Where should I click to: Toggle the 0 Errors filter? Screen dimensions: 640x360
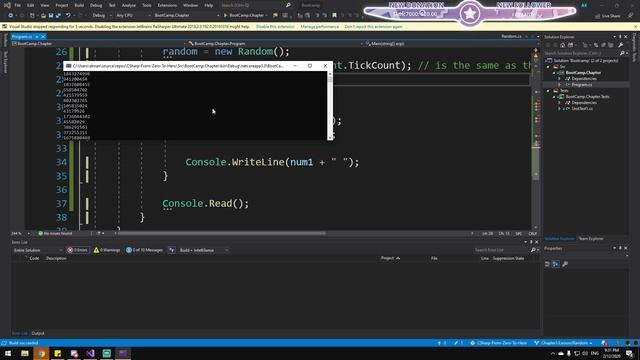(x=78, y=250)
